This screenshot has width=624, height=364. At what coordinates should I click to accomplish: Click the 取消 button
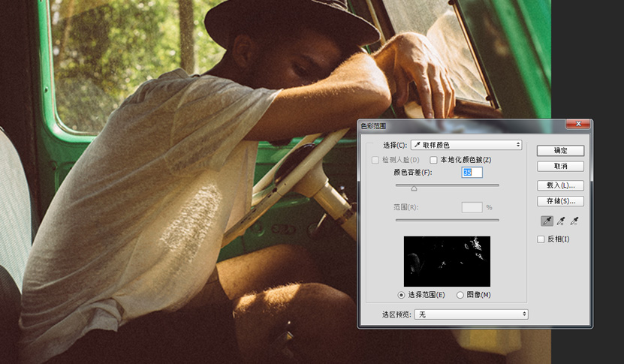tap(560, 166)
